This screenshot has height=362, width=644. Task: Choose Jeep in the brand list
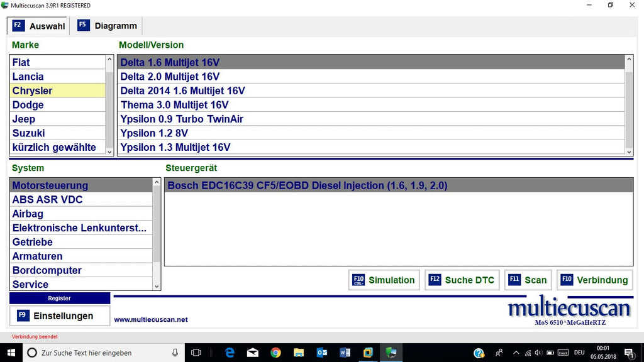[57, 119]
